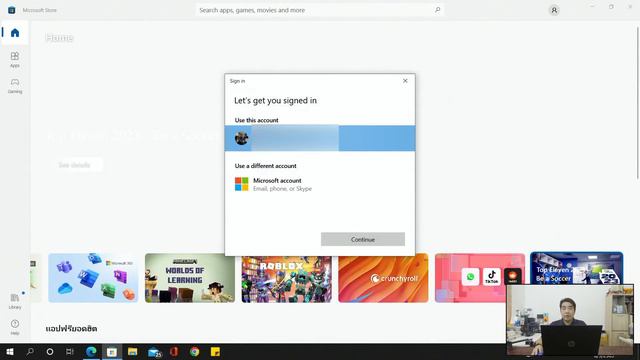640x360 pixels.
Task: Close the Sign in dialog
Action: (x=405, y=81)
